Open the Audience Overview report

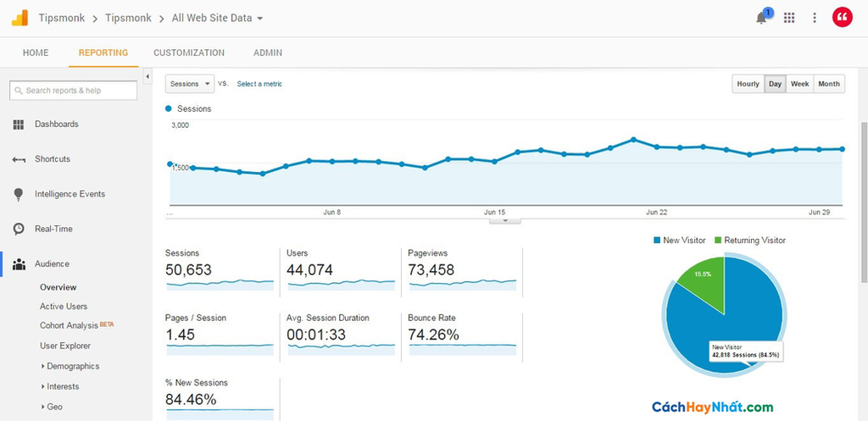(x=58, y=288)
